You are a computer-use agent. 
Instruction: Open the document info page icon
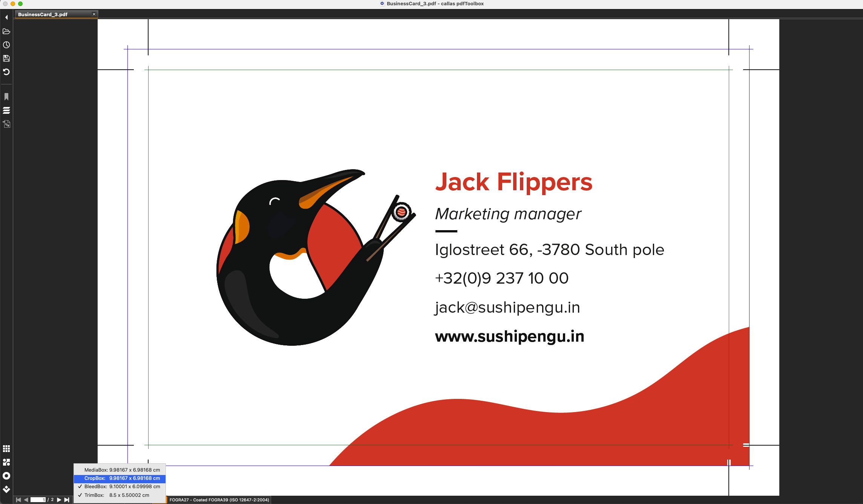point(6,124)
